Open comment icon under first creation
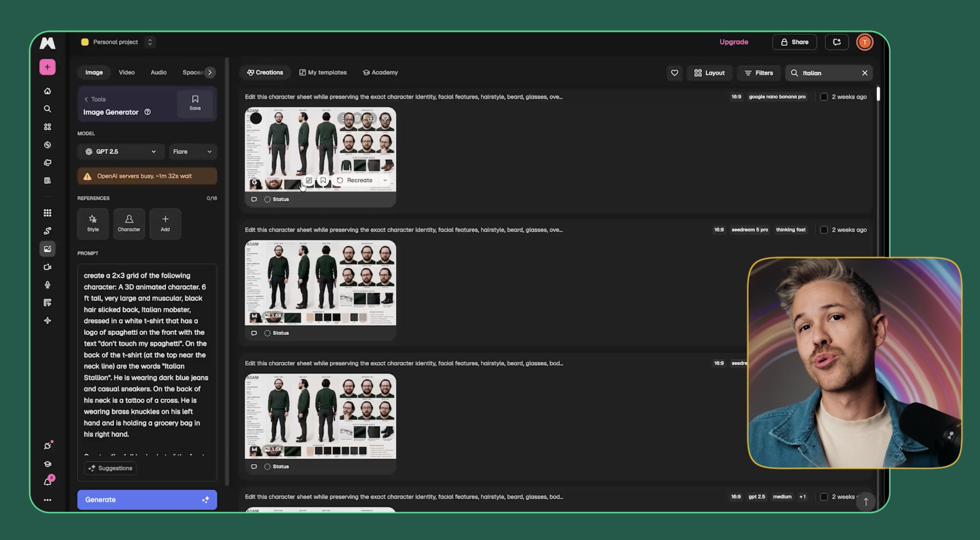The height and width of the screenshot is (540, 980). click(x=254, y=199)
